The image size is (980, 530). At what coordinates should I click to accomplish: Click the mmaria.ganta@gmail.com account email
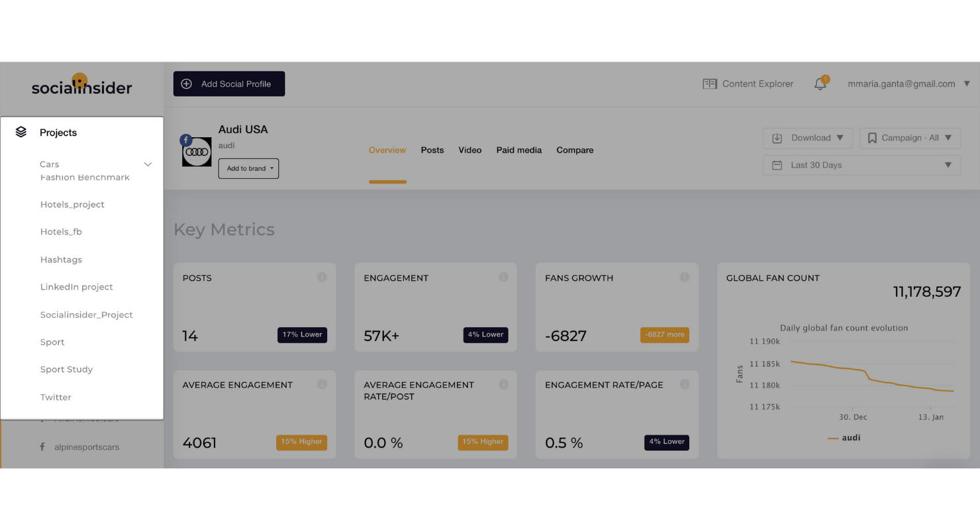coord(901,84)
